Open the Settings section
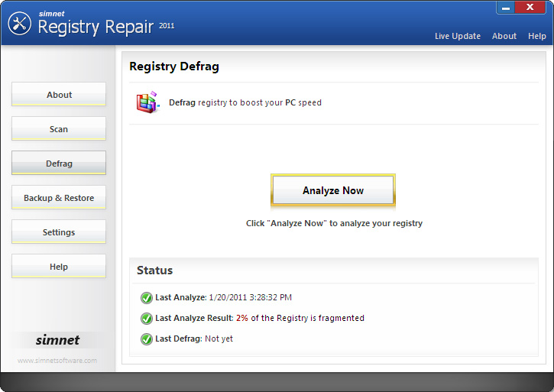The width and height of the screenshot is (554, 392). 59,232
